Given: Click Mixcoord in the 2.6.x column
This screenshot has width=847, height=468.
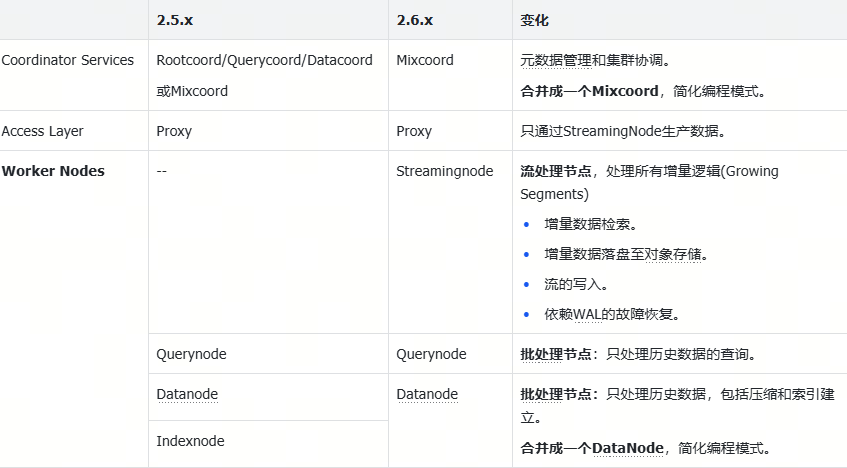Looking at the screenshot, I should click(425, 60).
